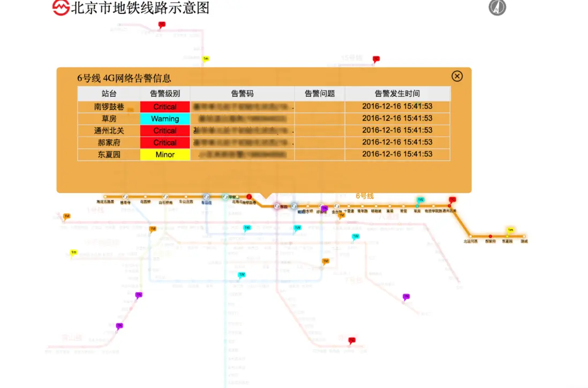Select the 褡裢坡 station dot
Image resolution: width=588 pixels, height=388 pixels.
(376, 206)
